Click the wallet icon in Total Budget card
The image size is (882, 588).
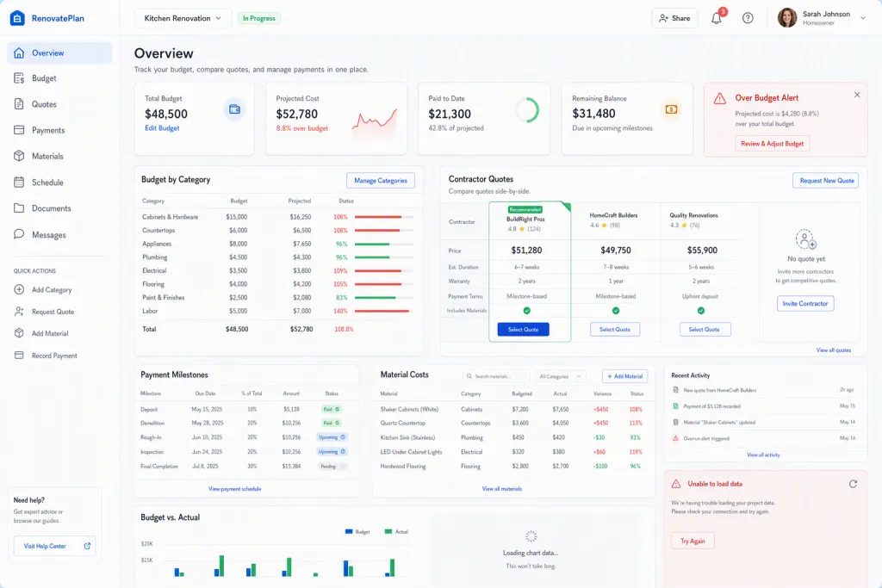tap(234, 109)
